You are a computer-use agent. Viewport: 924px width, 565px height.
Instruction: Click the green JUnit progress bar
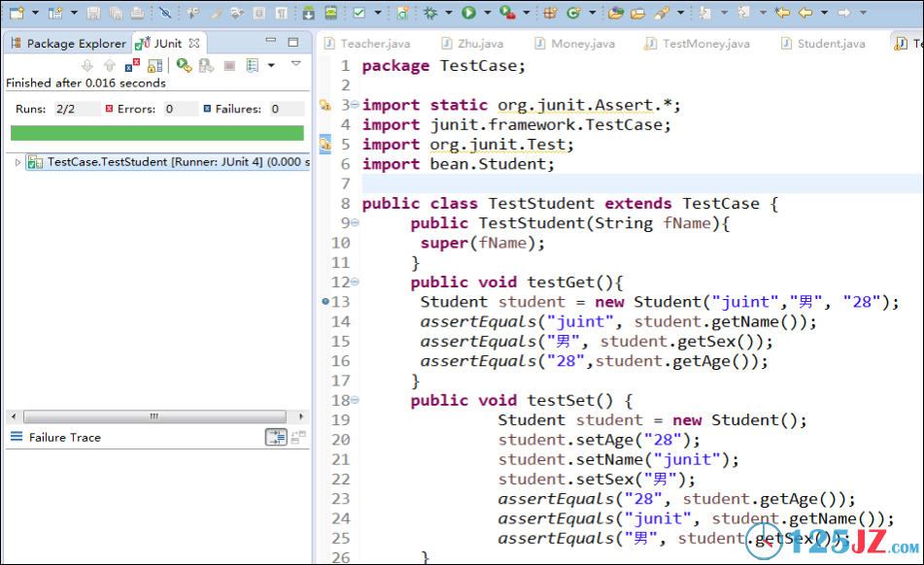coord(157,133)
